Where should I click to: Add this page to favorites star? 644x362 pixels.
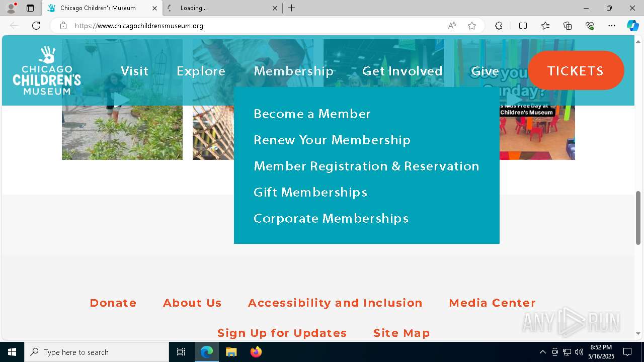[x=472, y=26]
